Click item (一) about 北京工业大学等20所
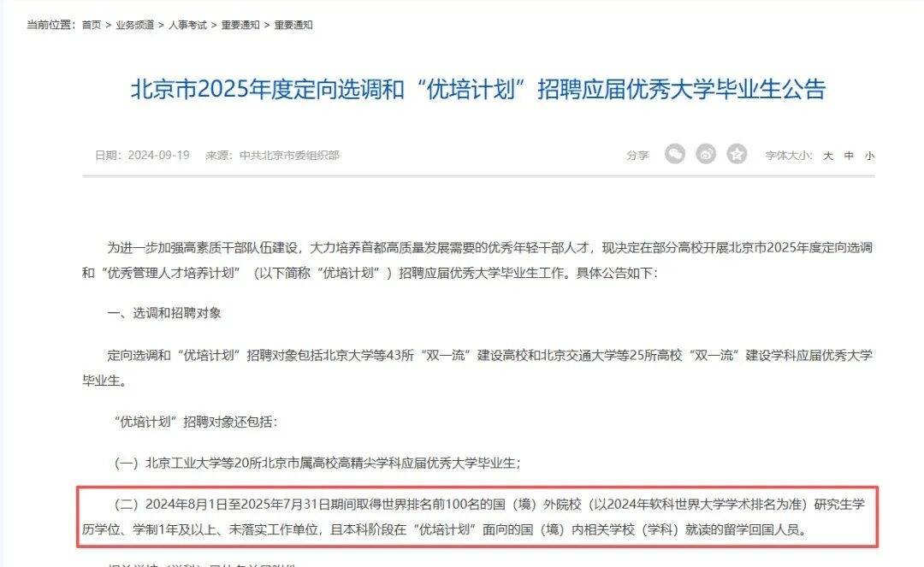Screen dimensions: 924x567 tap(317, 464)
